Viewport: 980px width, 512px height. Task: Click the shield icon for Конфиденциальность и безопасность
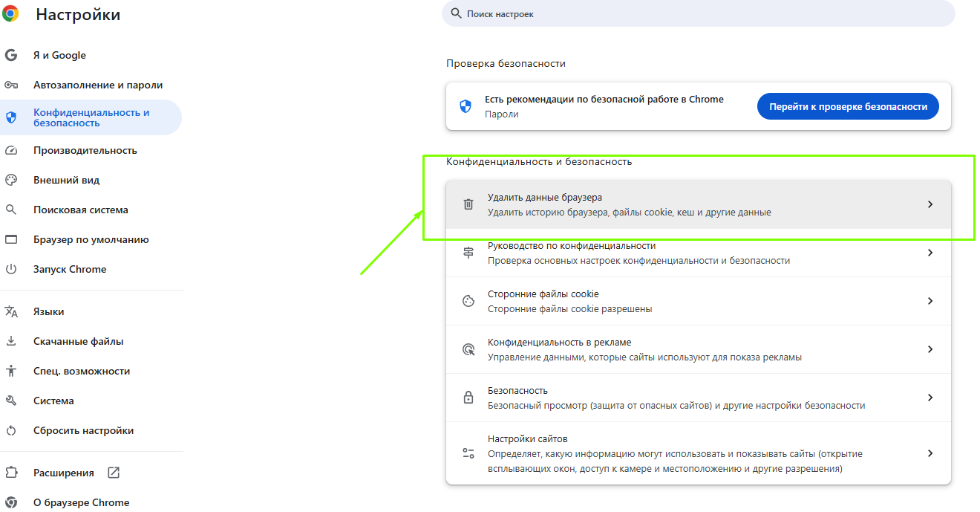(x=10, y=117)
